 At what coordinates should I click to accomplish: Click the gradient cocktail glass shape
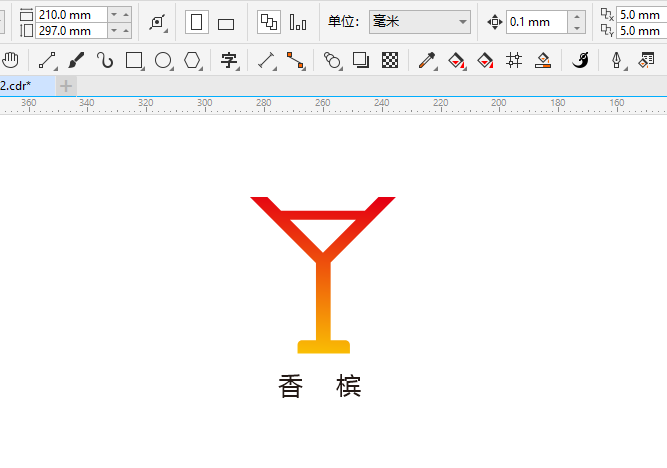click(x=323, y=275)
